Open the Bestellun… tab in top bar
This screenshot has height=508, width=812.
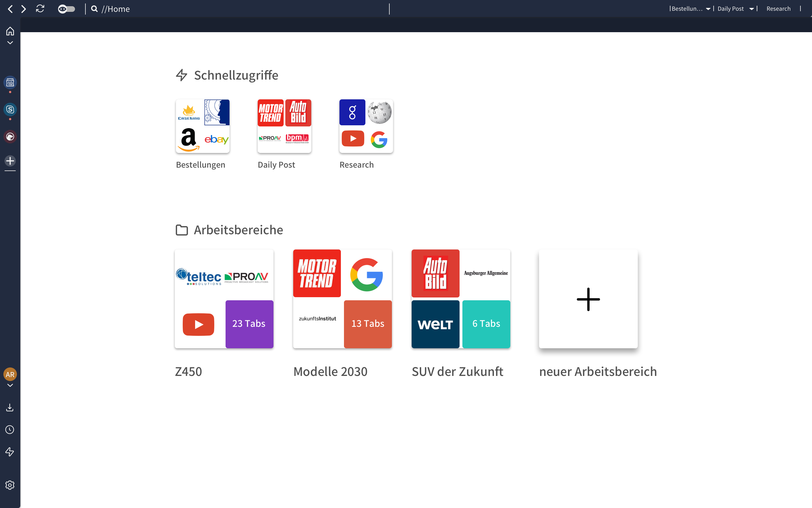[x=687, y=9]
